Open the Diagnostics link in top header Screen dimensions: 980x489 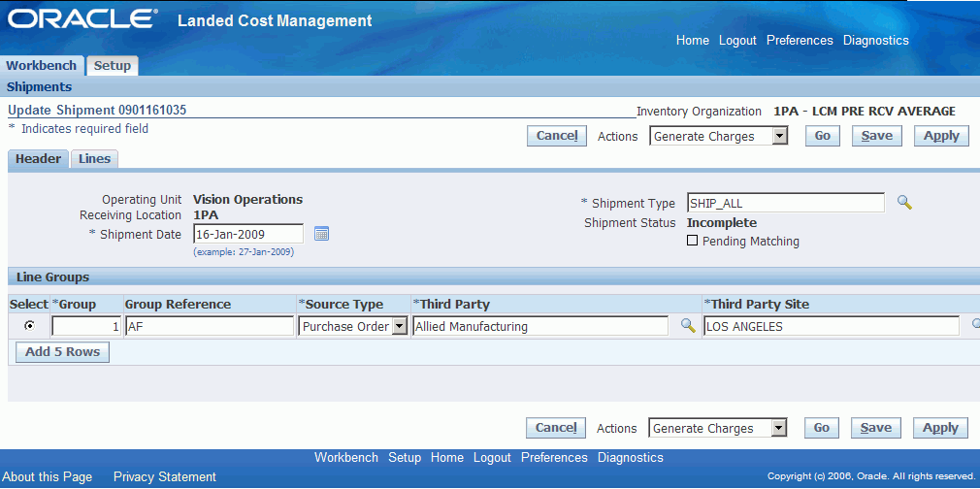875,41
